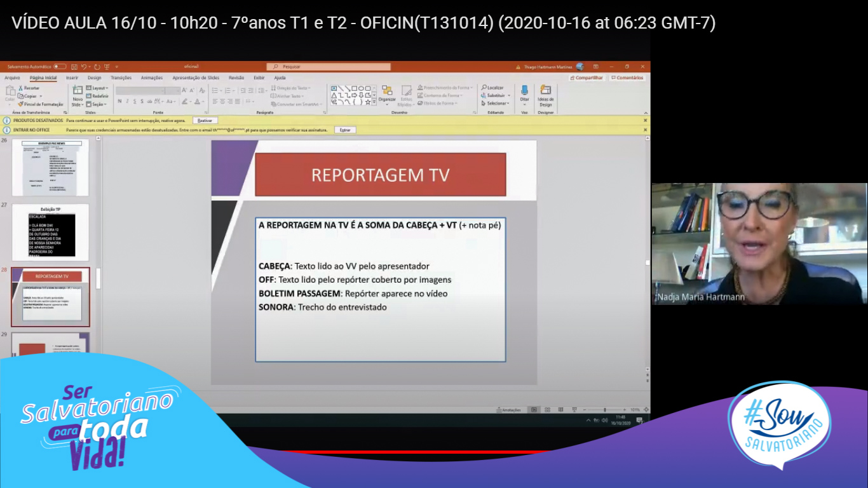Switch to the Transições tab

coord(121,78)
